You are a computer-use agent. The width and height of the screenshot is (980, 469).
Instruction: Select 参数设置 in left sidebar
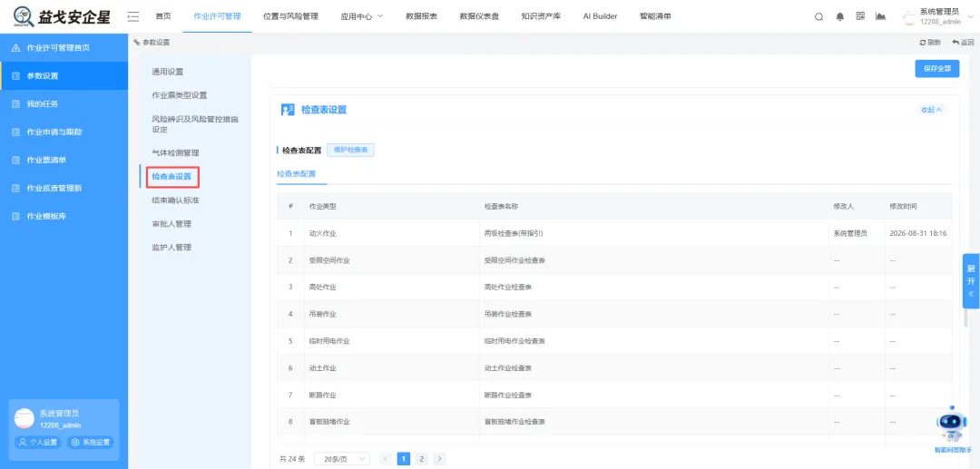pyautogui.click(x=64, y=76)
